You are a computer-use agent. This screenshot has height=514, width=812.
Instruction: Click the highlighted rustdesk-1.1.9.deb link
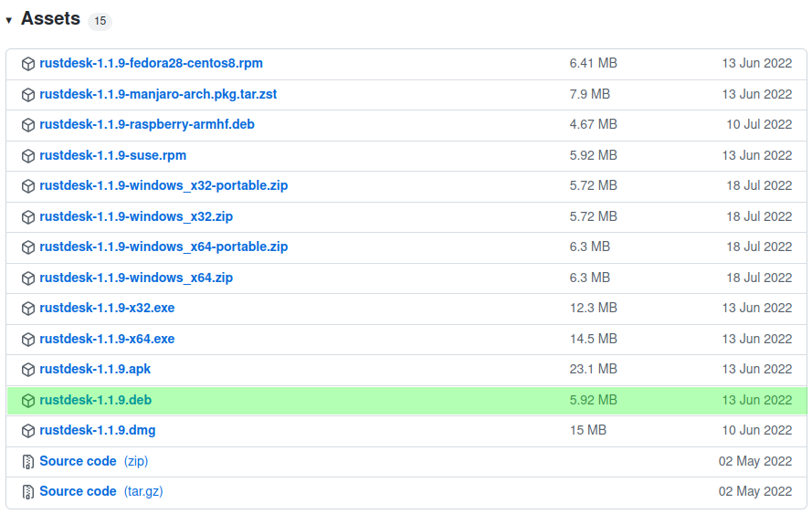click(95, 400)
